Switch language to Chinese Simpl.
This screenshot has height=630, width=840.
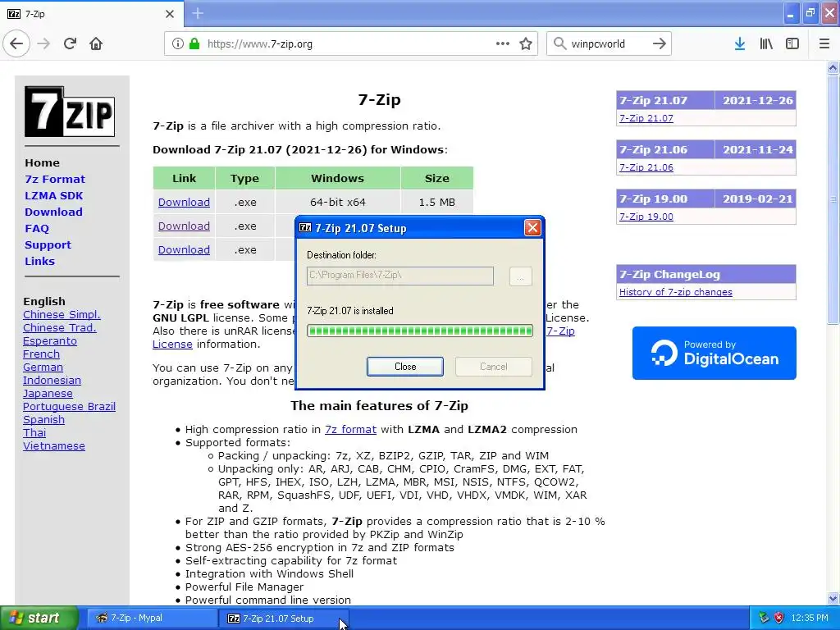(x=62, y=314)
